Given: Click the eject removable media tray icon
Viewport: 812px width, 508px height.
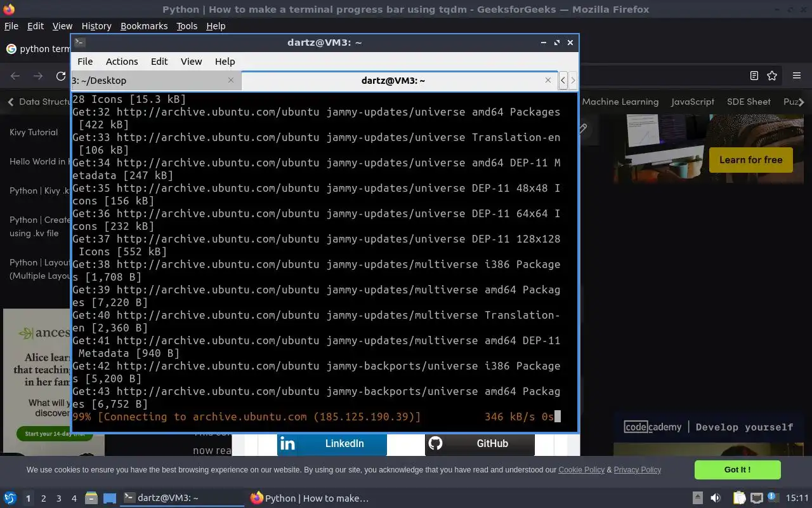Looking at the screenshot, I should pyautogui.click(x=697, y=498).
